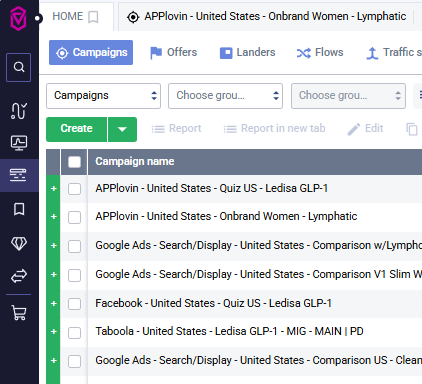Image resolution: width=422 pixels, height=384 pixels.
Task: Switch to APPlovin Onbrand Women Lymphatic tab
Action: (x=270, y=16)
